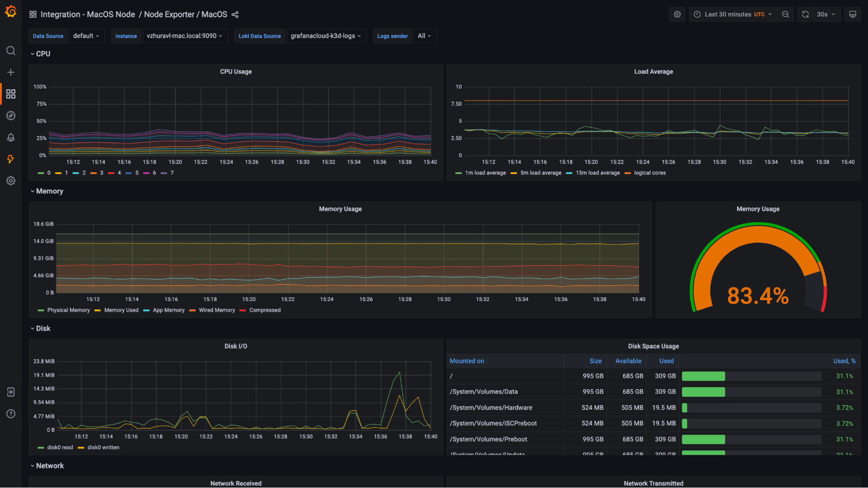Open the Instance dropdown vzhuravl-mac.local:9090
Screen dimensions: 868x488
point(185,36)
